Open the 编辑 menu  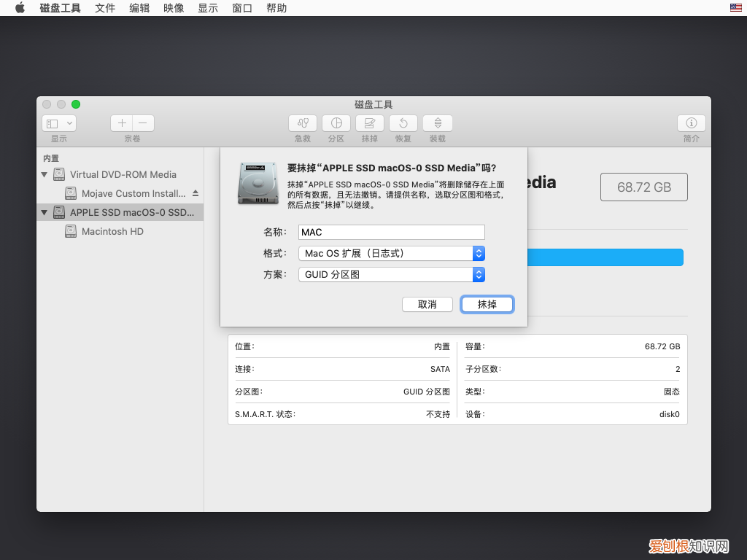(139, 8)
